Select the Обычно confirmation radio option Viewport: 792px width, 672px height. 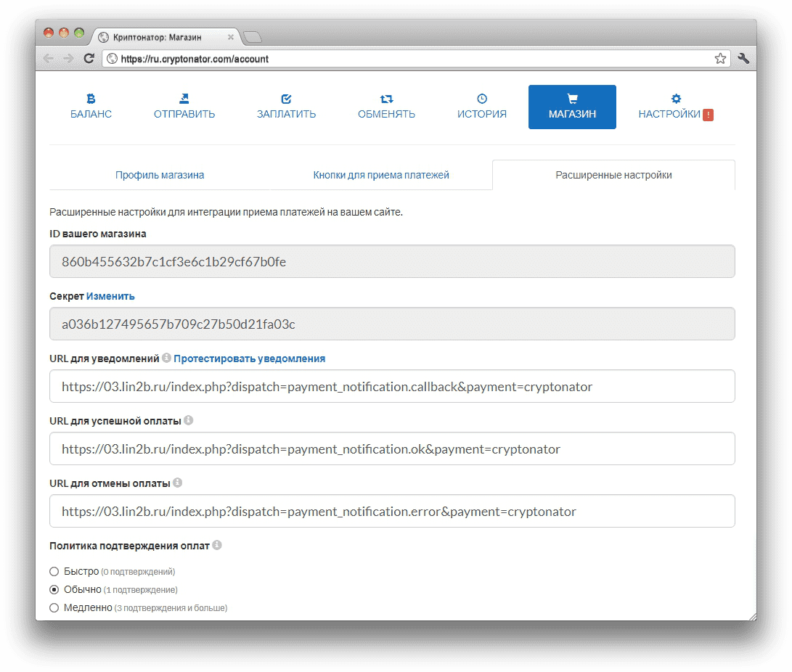coord(54,590)
